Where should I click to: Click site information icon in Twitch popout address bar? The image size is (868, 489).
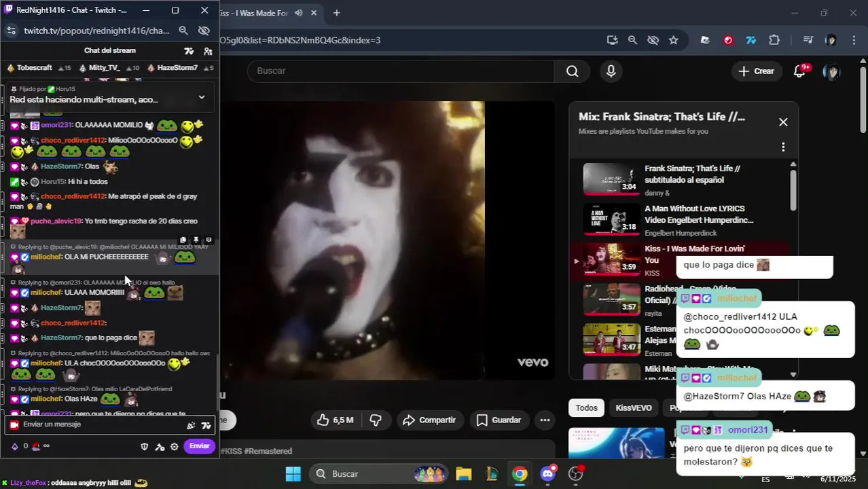11,31
